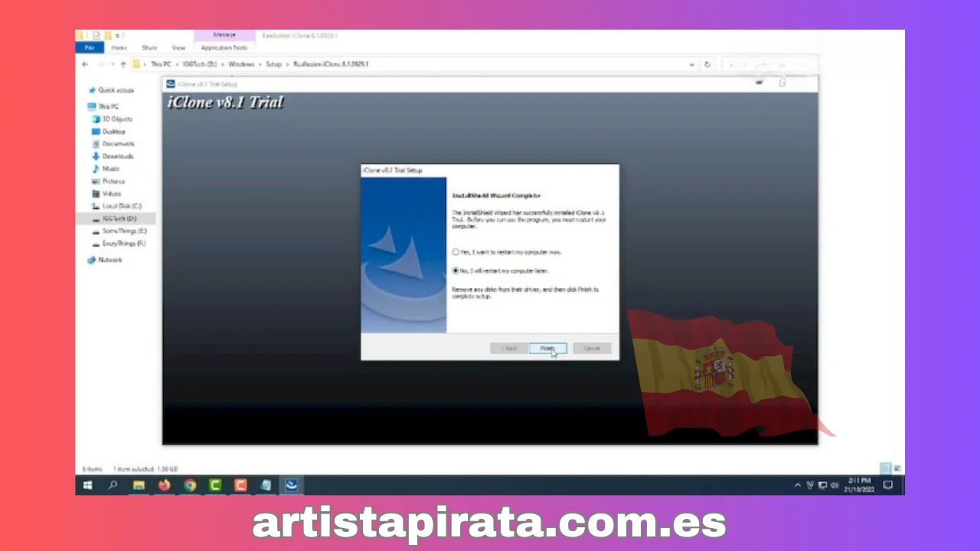Open the View ribbon tab

[x=178, y=47]
